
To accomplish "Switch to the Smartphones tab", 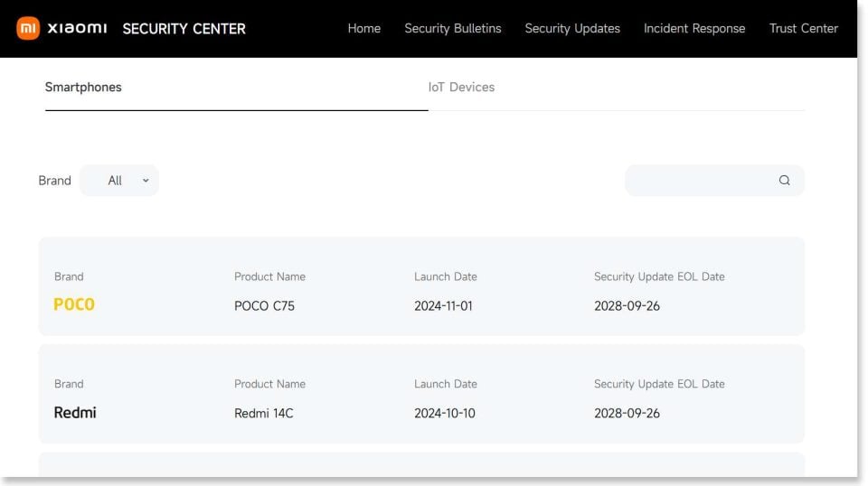I will tap(83, 88).
